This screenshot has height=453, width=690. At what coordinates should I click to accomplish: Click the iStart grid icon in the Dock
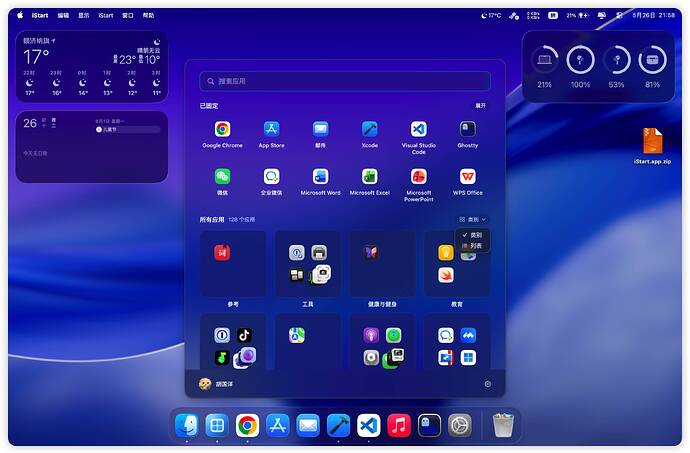217,425
